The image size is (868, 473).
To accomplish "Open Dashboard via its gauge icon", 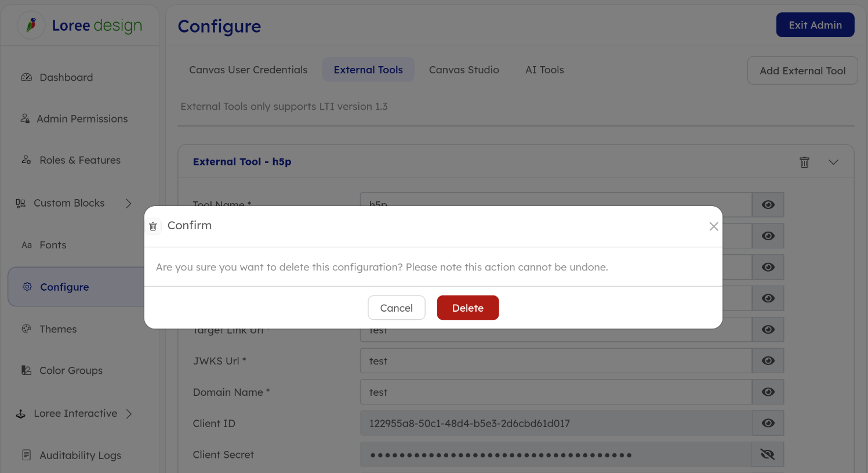I will click(27, 77).
